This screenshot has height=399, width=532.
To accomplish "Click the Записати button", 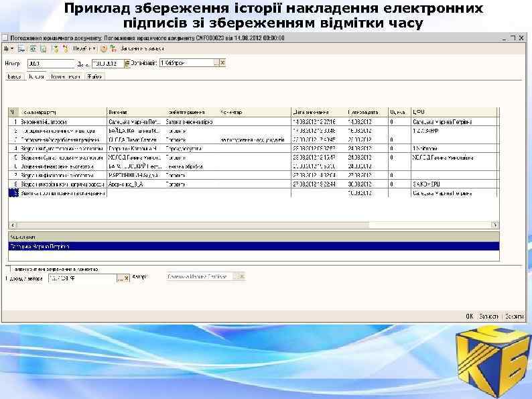I will [x=489, y=316].
